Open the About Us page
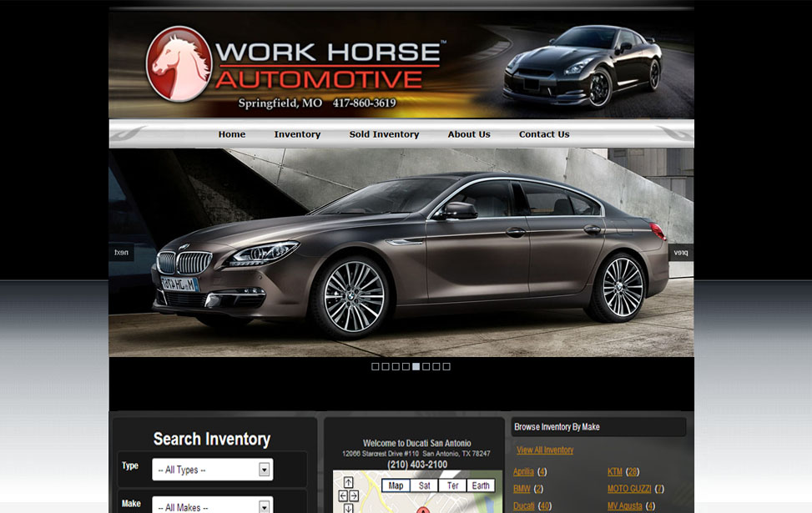The height and width of the screenshot is (513, 812). [x=469, y=134]
